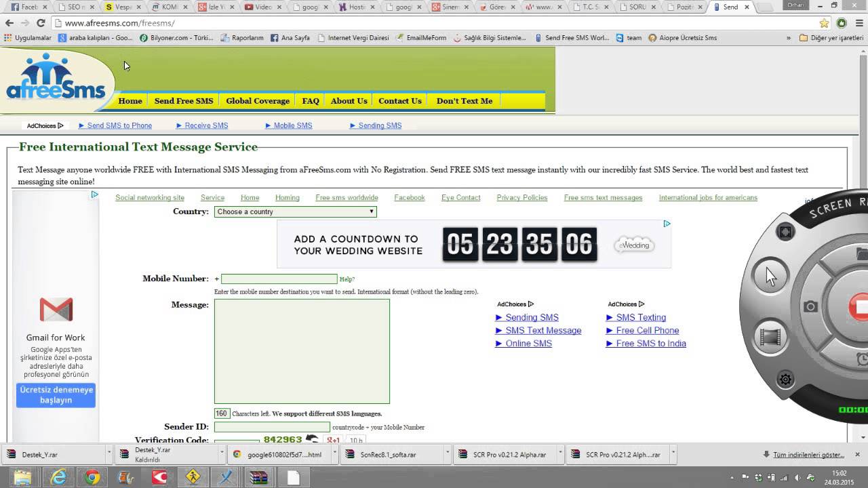Click the Uygulamalar apps shortcut
This screenshot has height=488, width=868.
click(28, 38)
